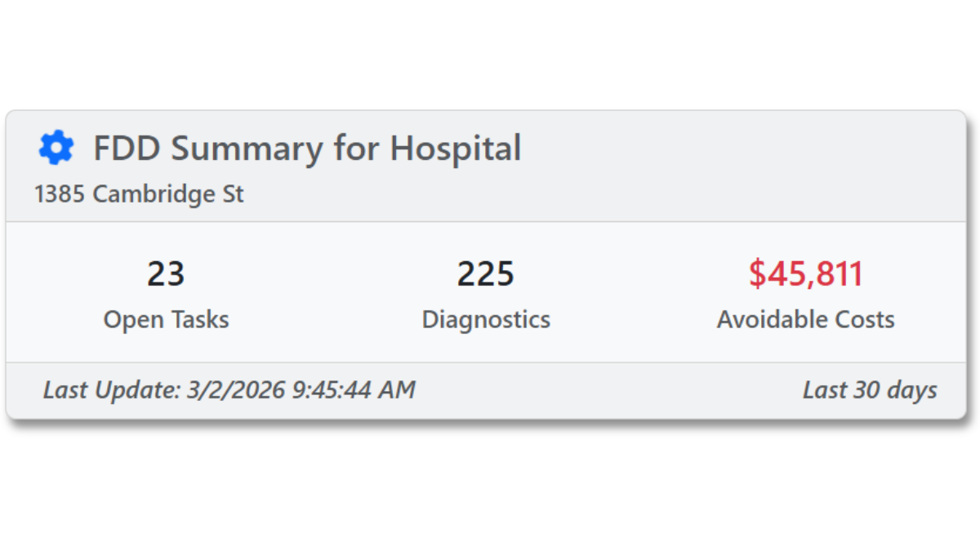Click empty header area right of title
Viewport: 980px width, 551px height.
click(x=735, y=163)
